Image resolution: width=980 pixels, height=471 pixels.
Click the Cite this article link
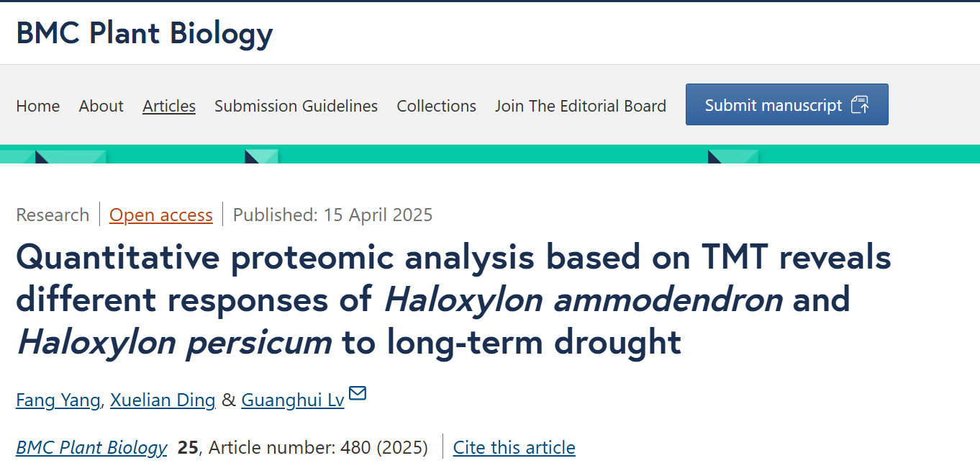[x=514, y=447]
